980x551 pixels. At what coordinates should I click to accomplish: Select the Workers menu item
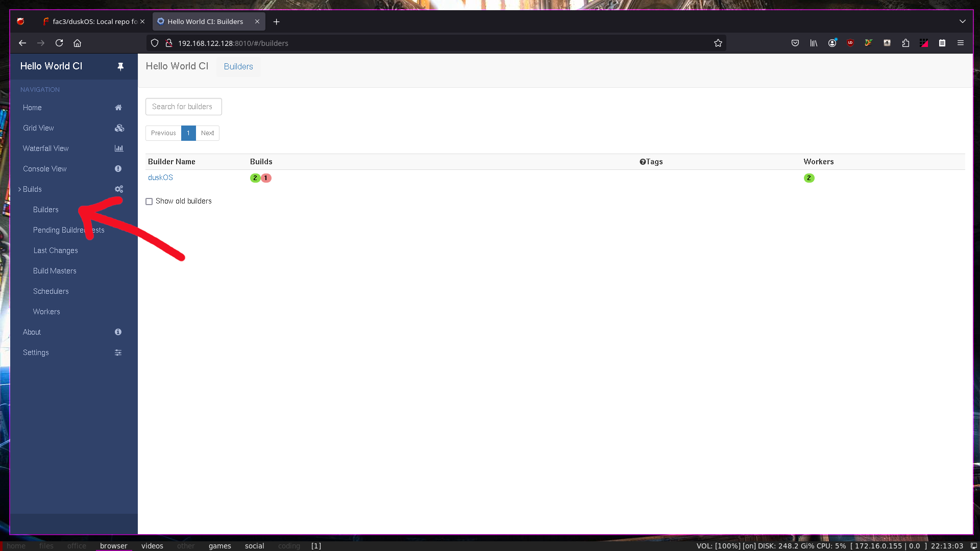point(46,311)
